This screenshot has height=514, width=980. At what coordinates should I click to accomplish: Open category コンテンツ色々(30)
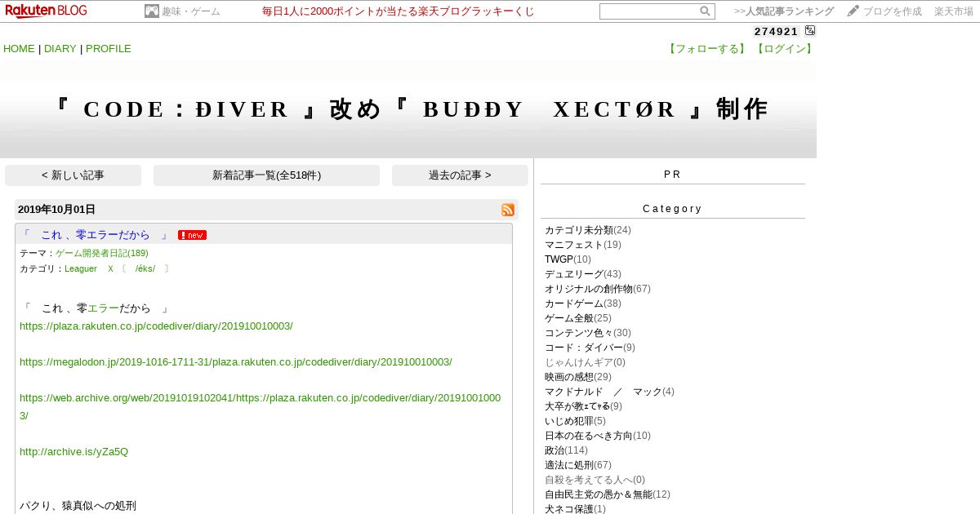pos(588,333)
